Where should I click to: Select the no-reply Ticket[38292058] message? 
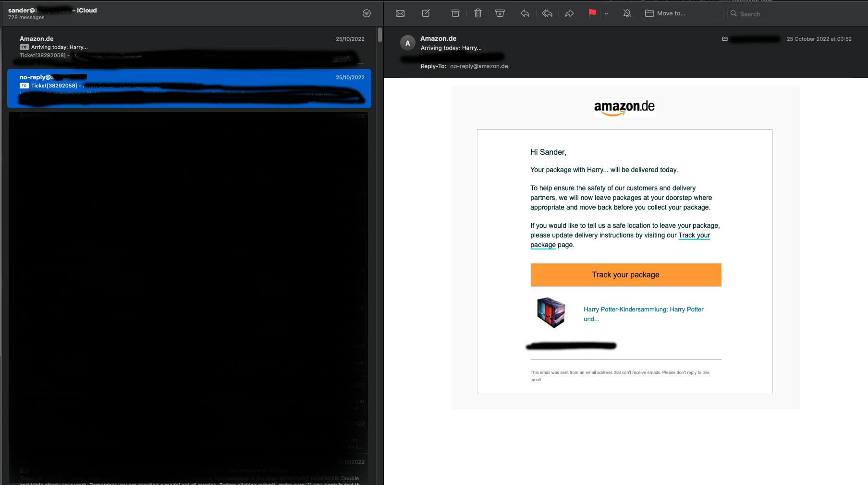[x=189, y=88]
